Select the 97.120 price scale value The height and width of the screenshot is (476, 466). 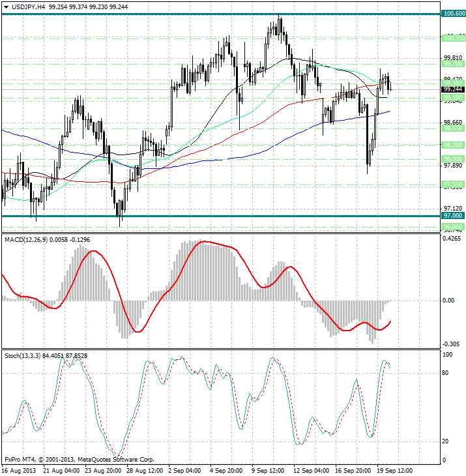pos(453,209)
